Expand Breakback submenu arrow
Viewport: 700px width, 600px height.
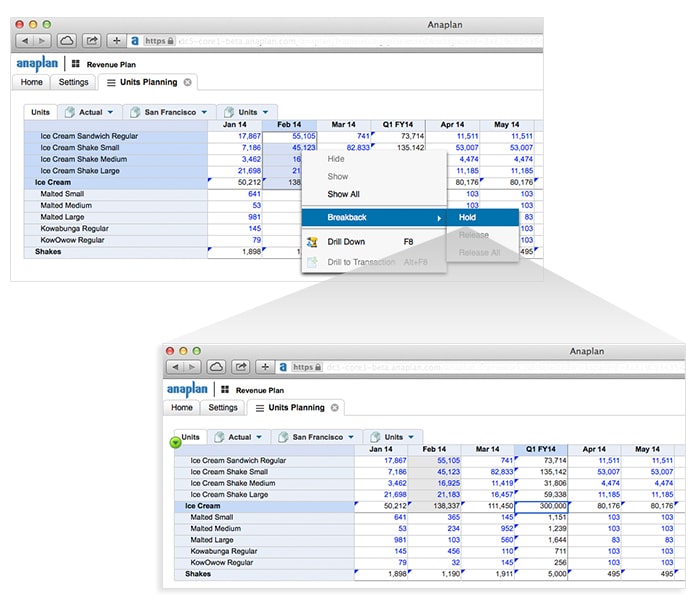(439, 218)
